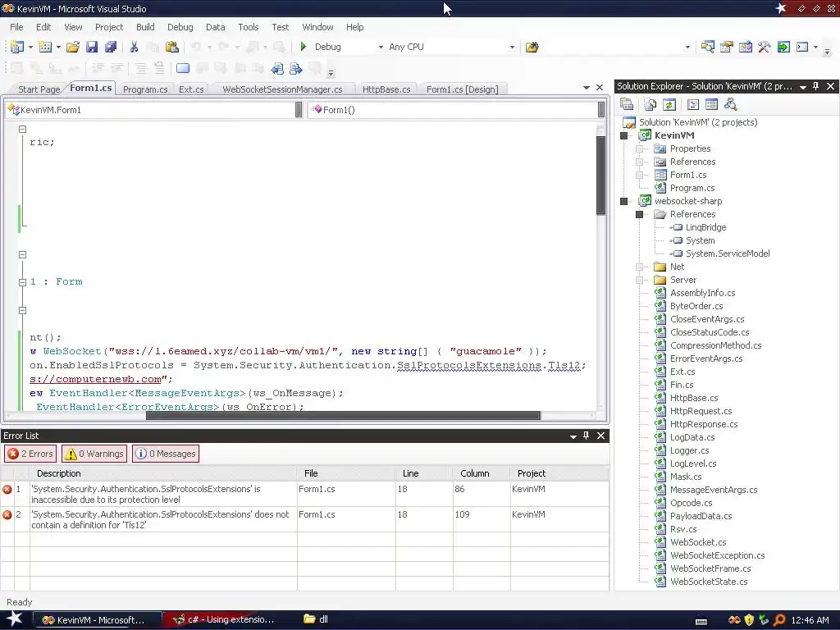Select the KevinVM.Form1 class dropdown

[x=155, y=110]
